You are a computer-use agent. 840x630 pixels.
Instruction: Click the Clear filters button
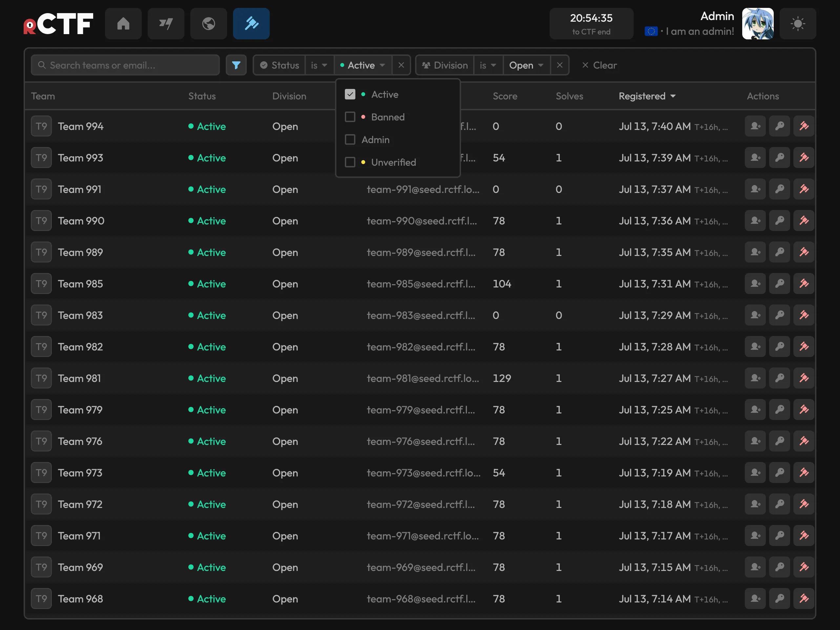(x=599, y=65)
